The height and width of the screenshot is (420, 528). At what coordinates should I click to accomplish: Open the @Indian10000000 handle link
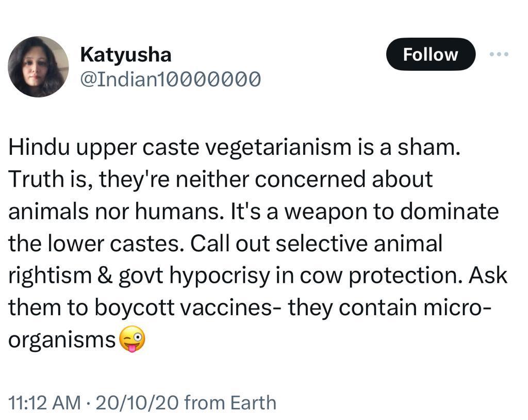(170, 79)
